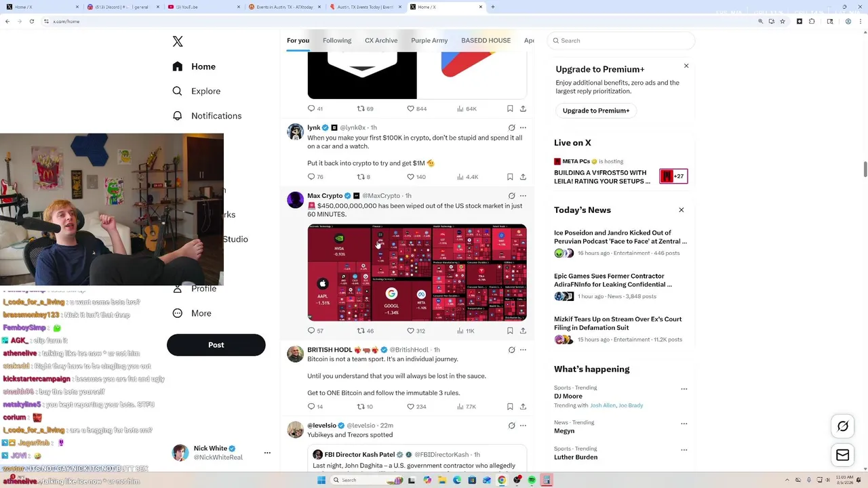Viewport: 868px width, 488px height.
Task: Repost BRITISH HODL's Bitcoin post
Action: 365,407
